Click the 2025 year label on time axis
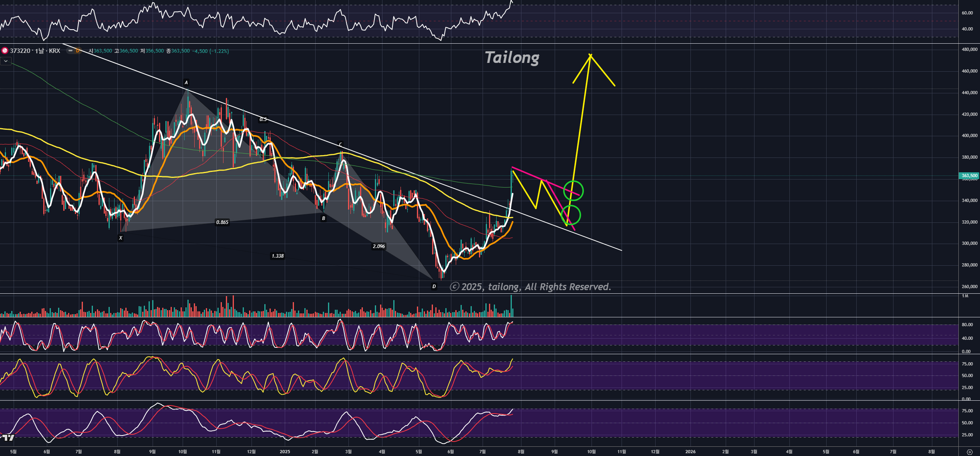 (285, 452)
